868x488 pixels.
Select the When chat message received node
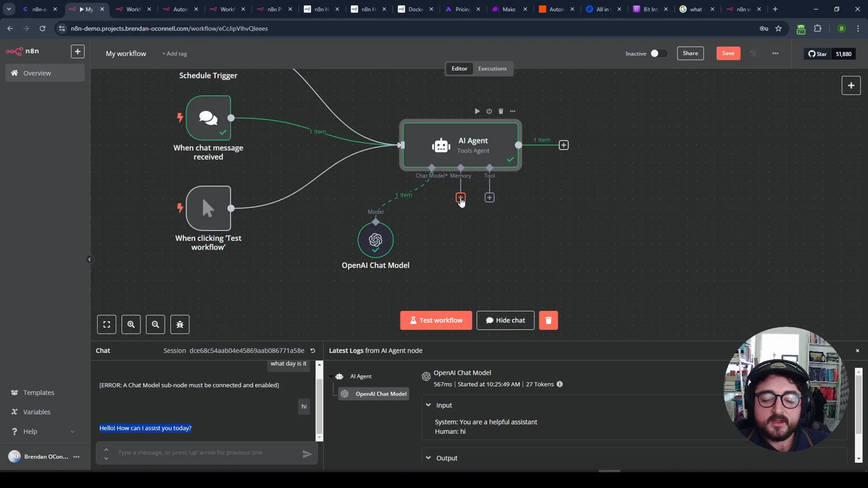(208, 118)
